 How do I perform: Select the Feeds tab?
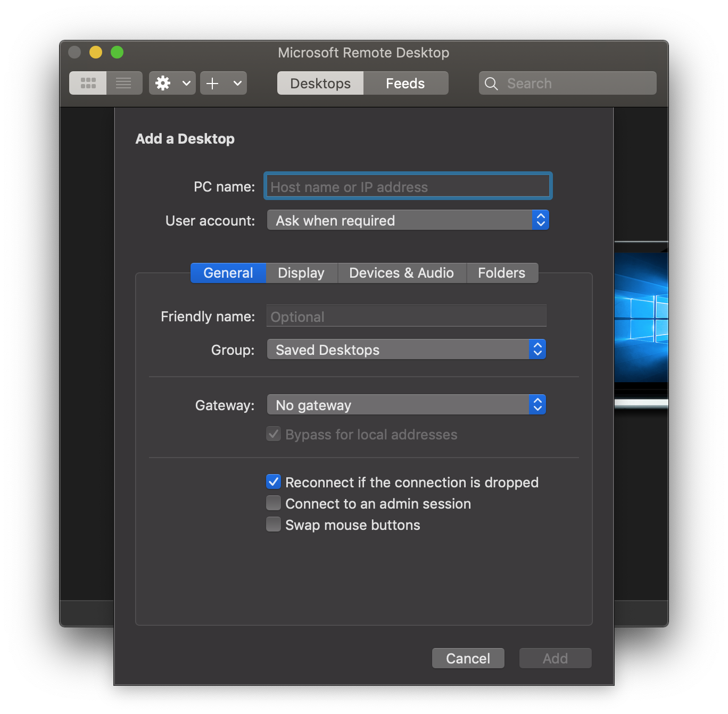tap(406, 83)
